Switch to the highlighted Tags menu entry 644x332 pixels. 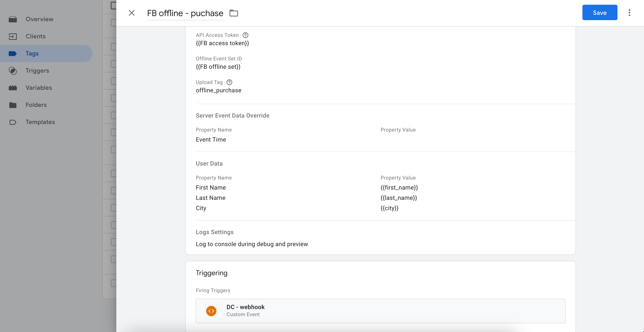[32, 53]
